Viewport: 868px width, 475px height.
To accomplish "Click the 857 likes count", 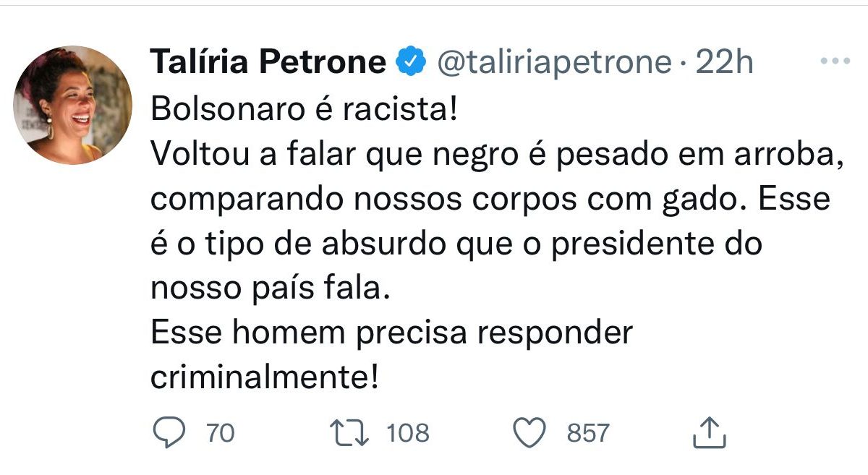I will [587, 433].
